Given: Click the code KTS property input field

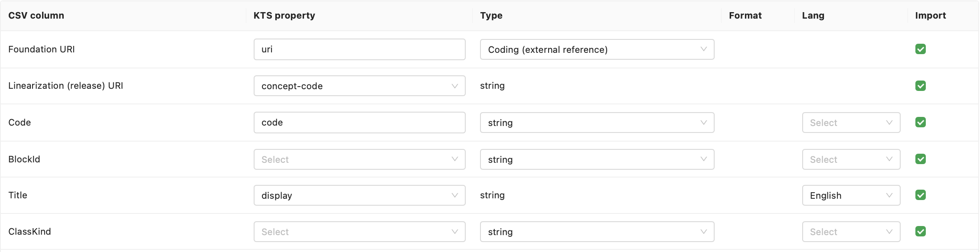Looking at the screenshot, I should (x=359, y=123).
